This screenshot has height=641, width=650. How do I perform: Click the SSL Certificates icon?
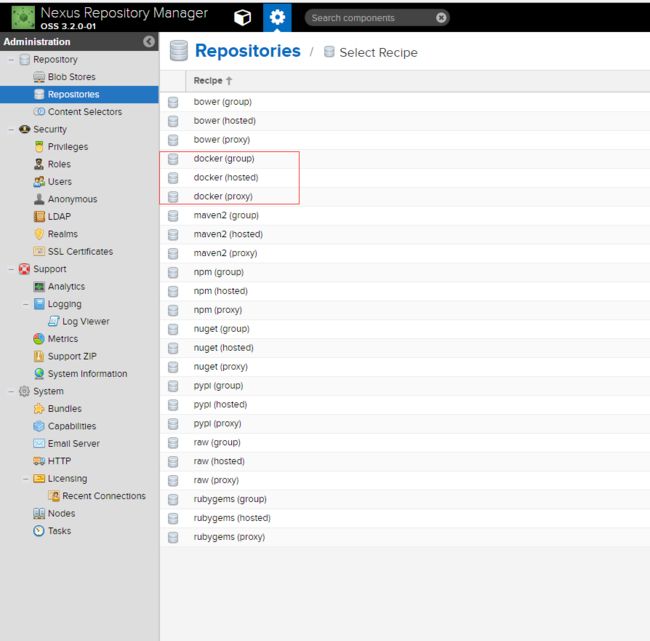coord(39,251)
